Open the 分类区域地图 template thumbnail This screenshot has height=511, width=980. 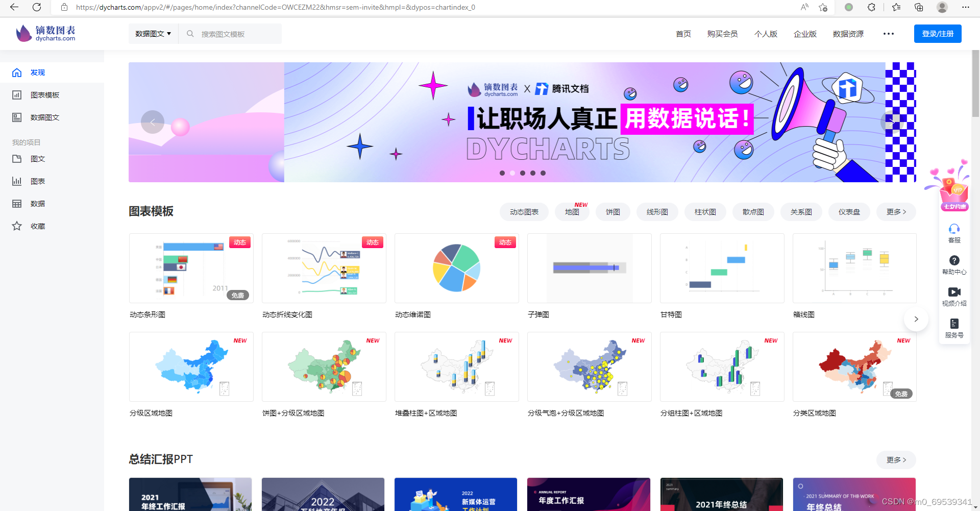(x=855, y=367)
